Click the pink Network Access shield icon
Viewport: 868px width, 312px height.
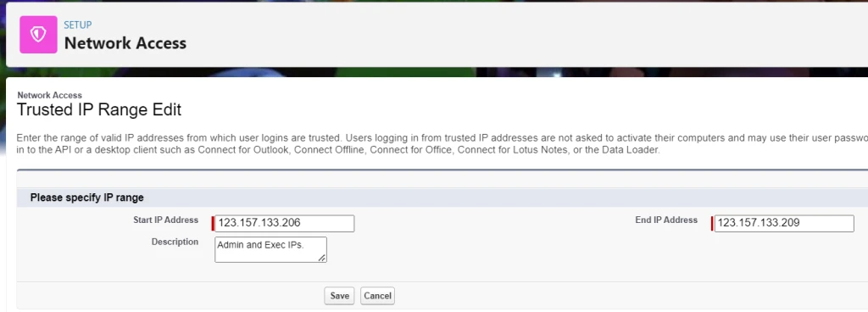(x=38, y=35)
